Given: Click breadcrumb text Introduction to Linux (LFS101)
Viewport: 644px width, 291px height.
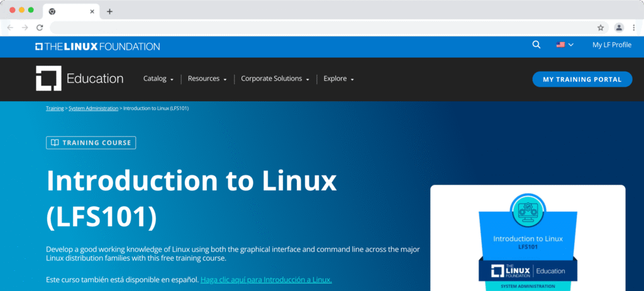Looking at the screenshot, I should [x=156, y=108].
